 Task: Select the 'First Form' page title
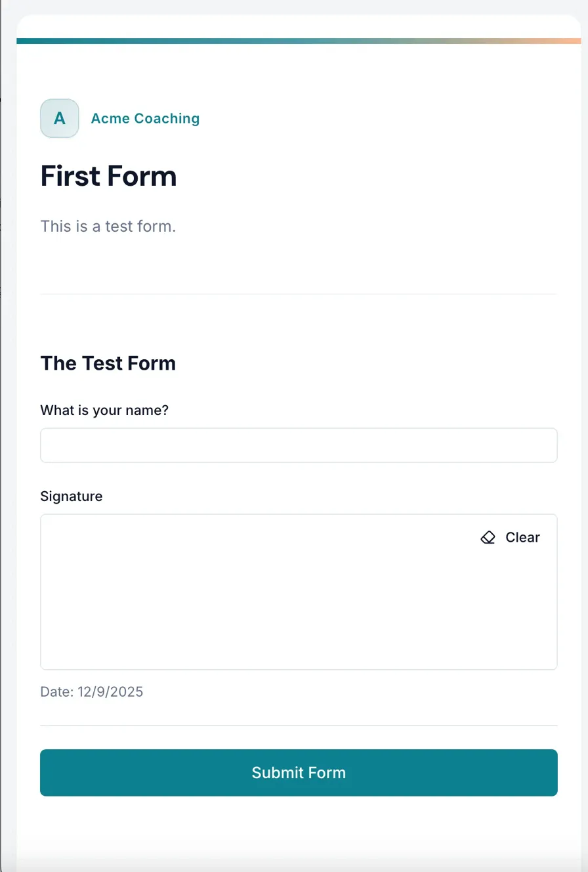(x=108, y=175)
